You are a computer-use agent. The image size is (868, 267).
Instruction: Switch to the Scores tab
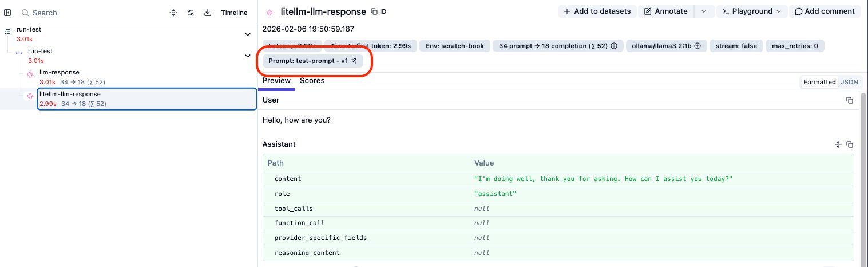tap(312, 81)
